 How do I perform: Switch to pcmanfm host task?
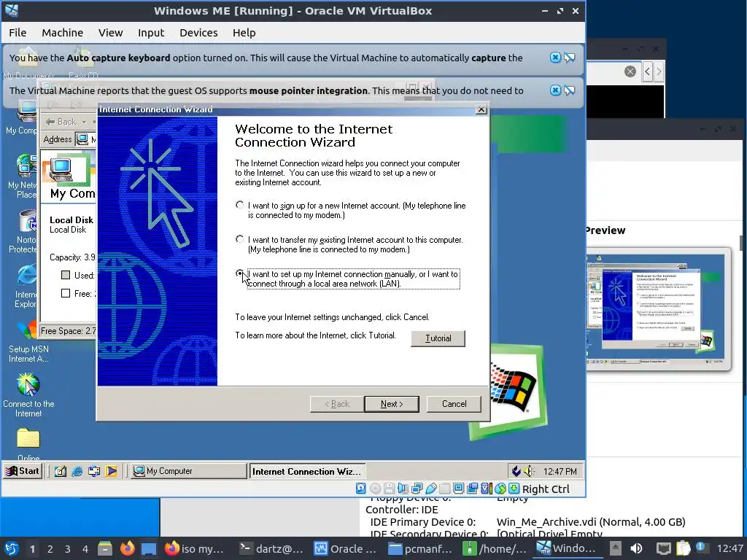click(420, 548)
